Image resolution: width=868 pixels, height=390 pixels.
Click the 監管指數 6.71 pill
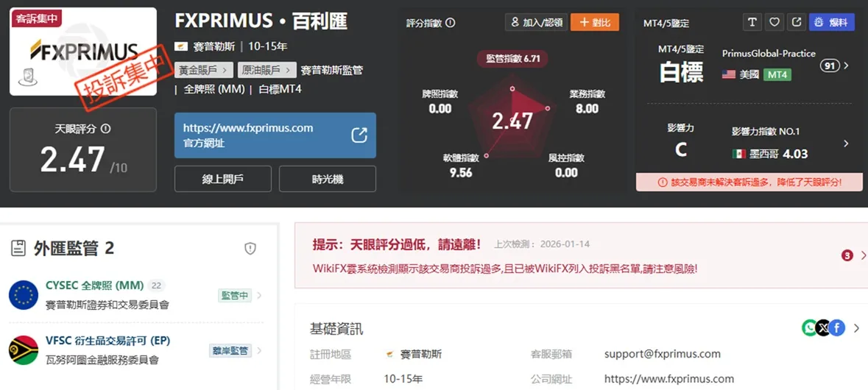tap(512, 59)
